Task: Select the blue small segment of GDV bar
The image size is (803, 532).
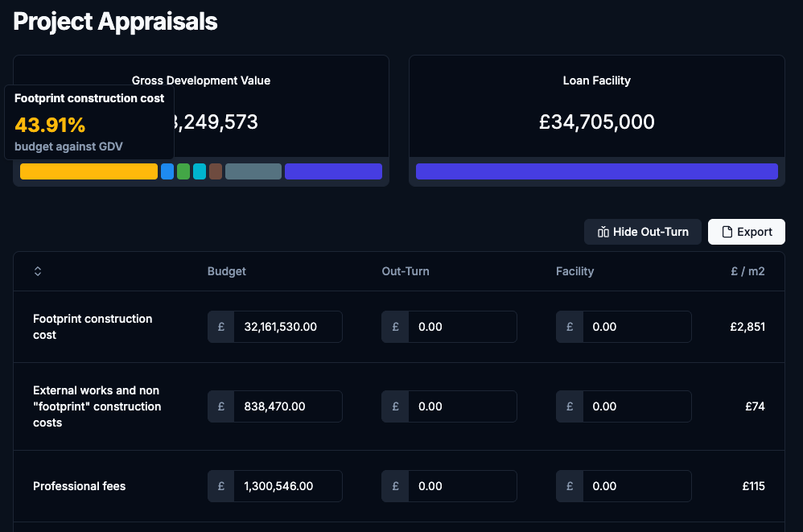Action: pyautogui.click(x=167, y=171)
